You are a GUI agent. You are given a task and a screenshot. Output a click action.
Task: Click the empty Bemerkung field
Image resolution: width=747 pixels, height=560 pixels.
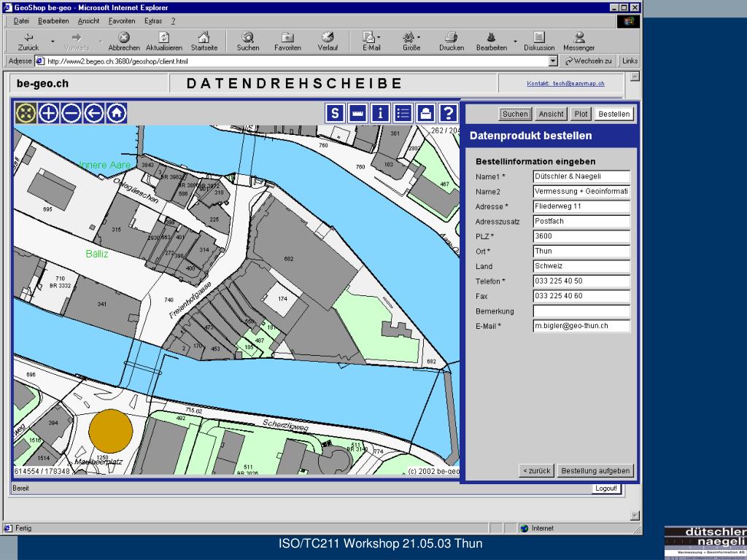(x=581, y=311)
